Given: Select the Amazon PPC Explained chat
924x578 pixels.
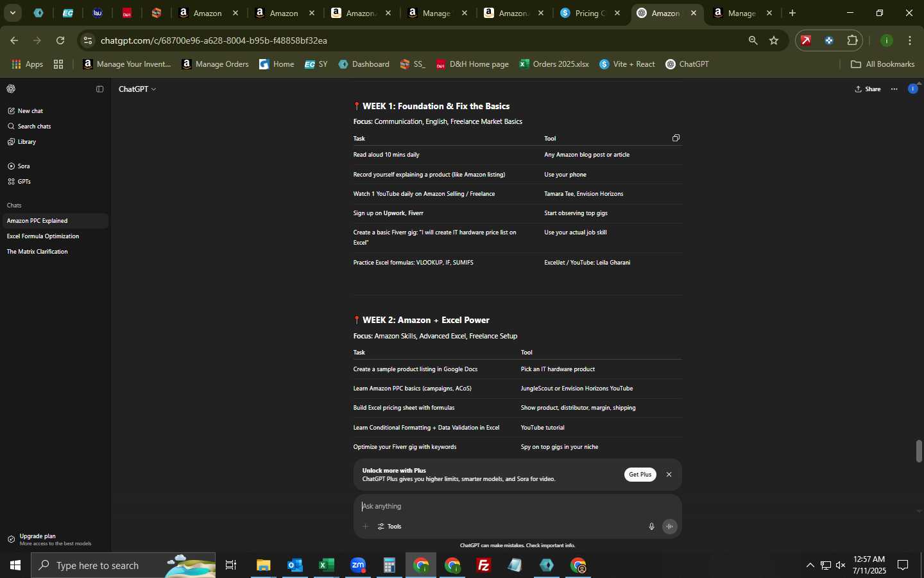Looking at the screenshot, I should (55, 221).
